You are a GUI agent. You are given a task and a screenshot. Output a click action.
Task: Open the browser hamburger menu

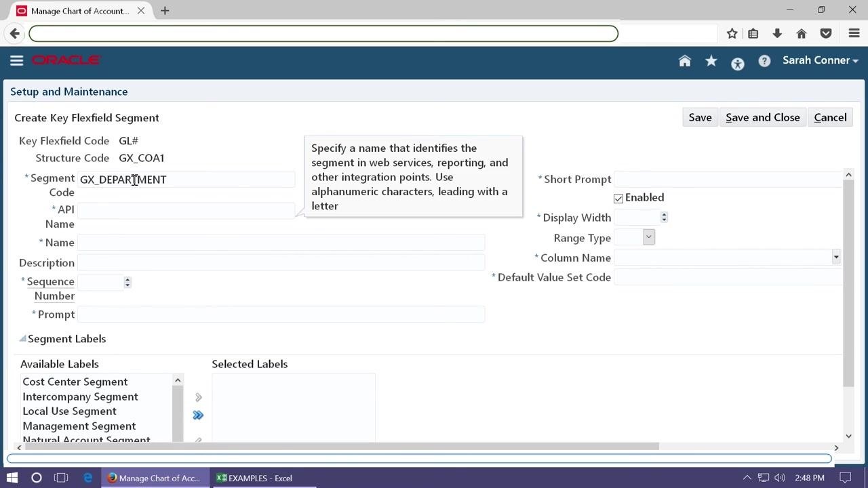click(x=854, y=33)
